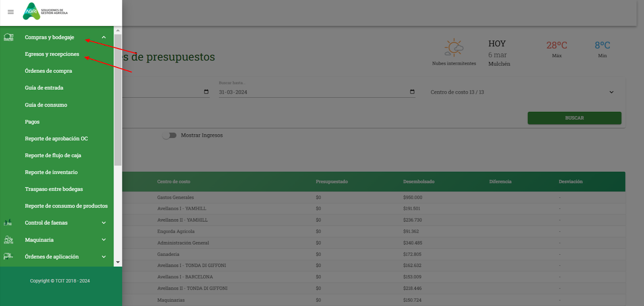Open Reporte de aprobación OC
The width and height of the screenshot is (644, 306).
click(x=56, y=139)
